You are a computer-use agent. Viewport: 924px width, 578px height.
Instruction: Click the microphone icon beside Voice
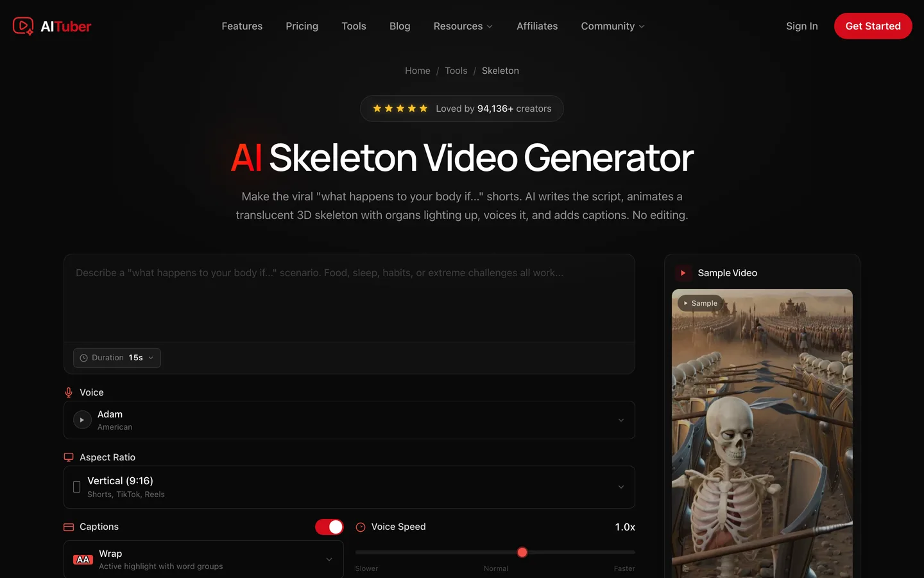click(69, 392)
